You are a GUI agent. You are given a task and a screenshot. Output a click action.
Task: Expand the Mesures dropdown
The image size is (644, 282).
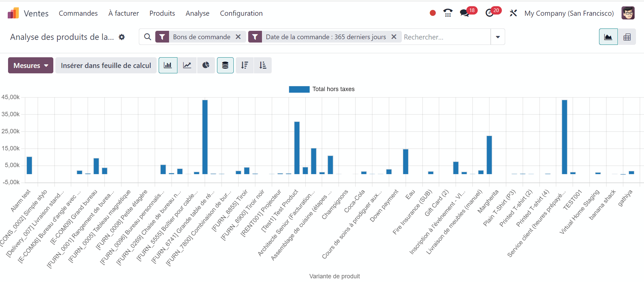[x=31, y=65]
